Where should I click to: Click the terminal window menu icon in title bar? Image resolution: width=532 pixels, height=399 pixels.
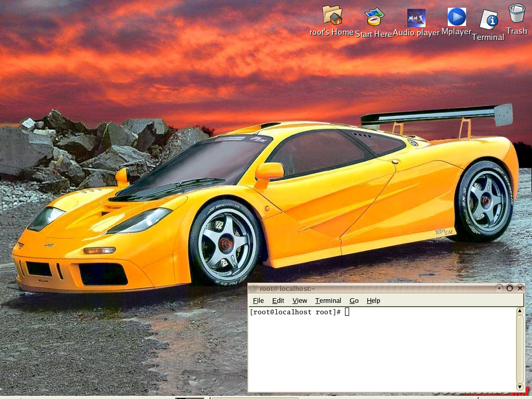(x=253, y=288)
